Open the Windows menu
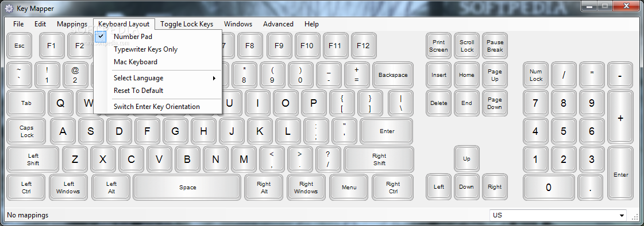This screenshot has height=226, width=644. pos(238,24)
